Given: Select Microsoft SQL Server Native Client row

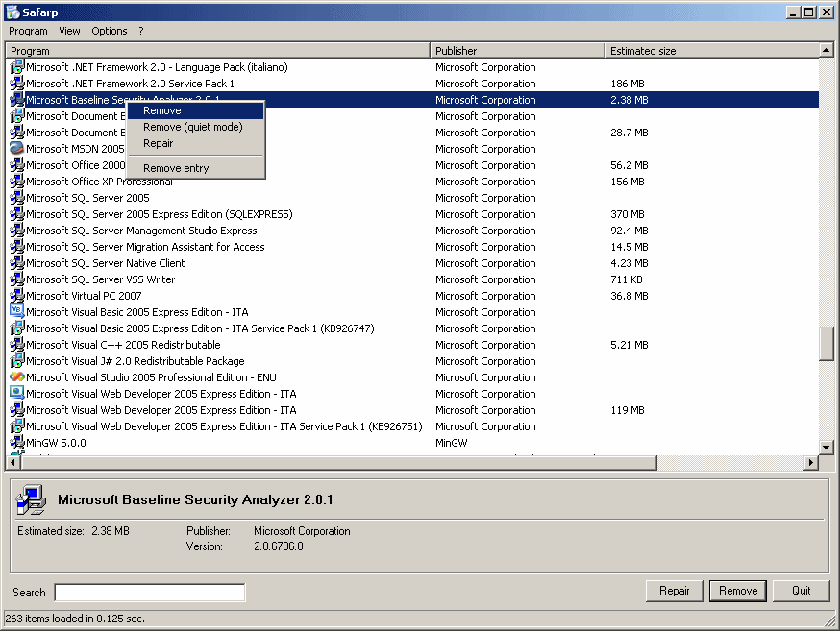Looking at the screenshot, I should (x=412, y=263).
